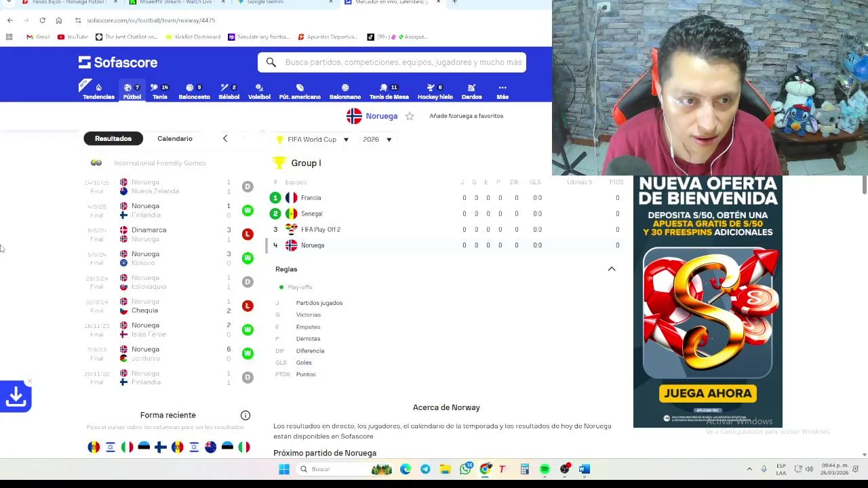
Task: Open the Noruega vs Jordania match
Action: tap(169, 354)
